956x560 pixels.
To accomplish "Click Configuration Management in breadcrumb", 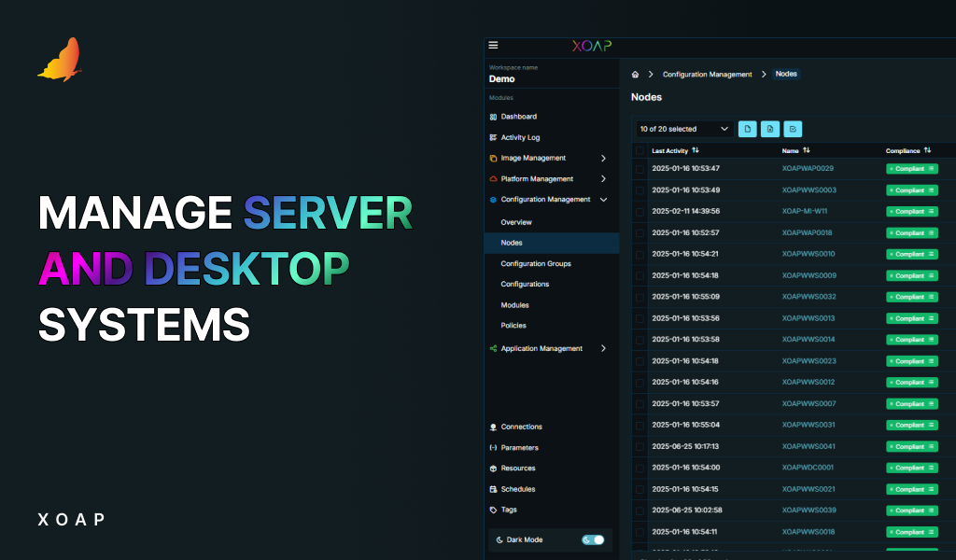I will tap(708, 75).
